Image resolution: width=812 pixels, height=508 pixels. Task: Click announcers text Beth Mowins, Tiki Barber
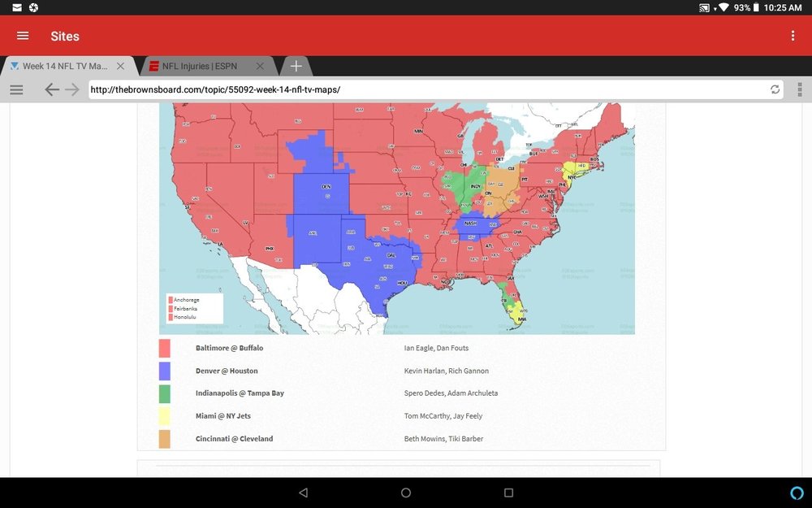pyautogui.click(x=444, y=439)
